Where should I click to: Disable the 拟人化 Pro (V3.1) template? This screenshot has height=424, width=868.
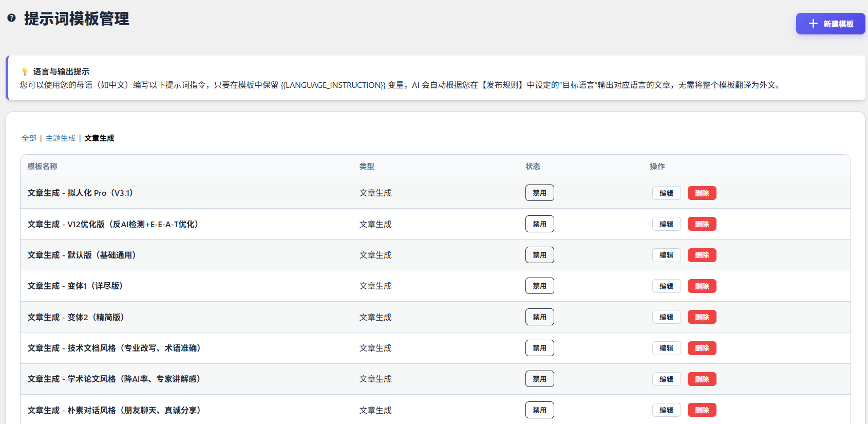(x=539, y=193)
